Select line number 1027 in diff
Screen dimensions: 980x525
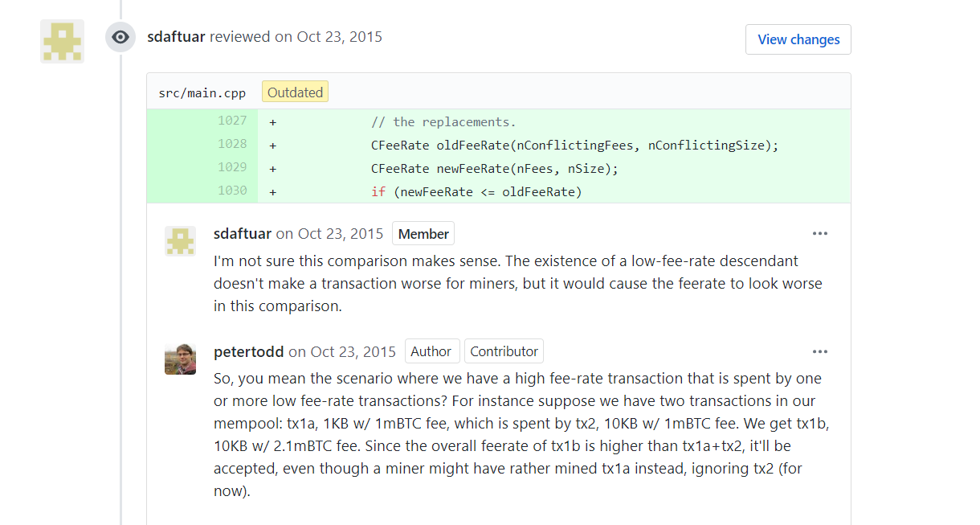pyautogui.click(x=232, y=121)
